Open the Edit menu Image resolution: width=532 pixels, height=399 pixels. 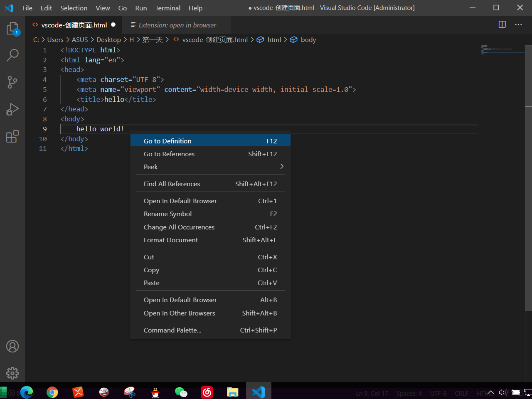(47, 8)
